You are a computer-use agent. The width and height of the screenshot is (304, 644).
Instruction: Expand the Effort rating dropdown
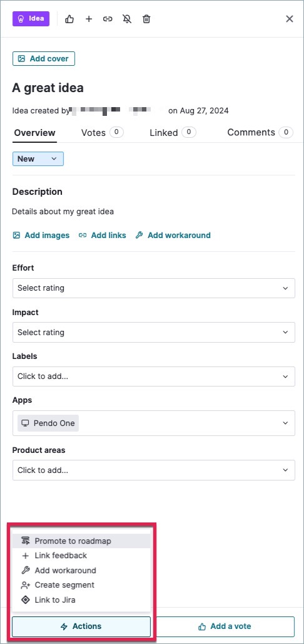coord(154,288)
